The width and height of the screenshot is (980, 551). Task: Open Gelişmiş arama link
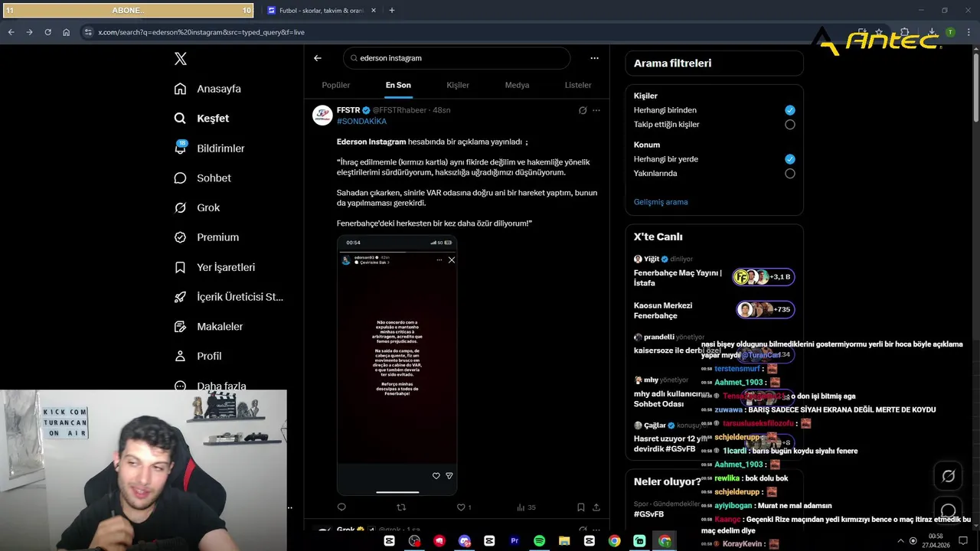click(661, 202)
